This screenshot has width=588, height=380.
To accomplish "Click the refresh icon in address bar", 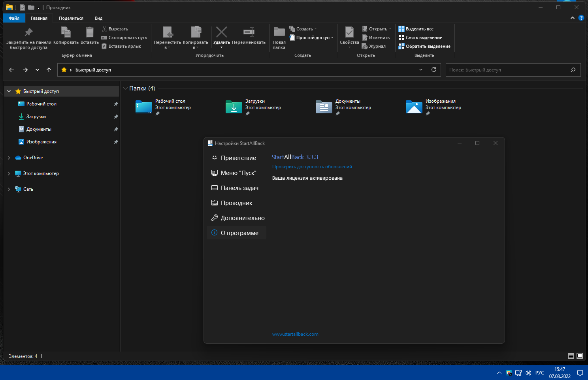I will coord(434,70).
